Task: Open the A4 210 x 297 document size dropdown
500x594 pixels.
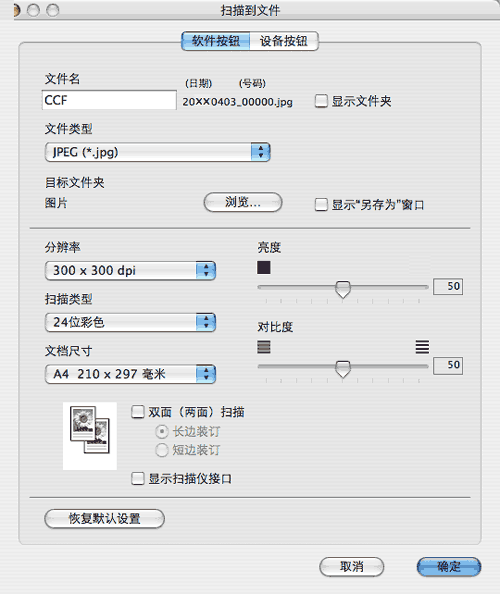Action: pos(130,374)
